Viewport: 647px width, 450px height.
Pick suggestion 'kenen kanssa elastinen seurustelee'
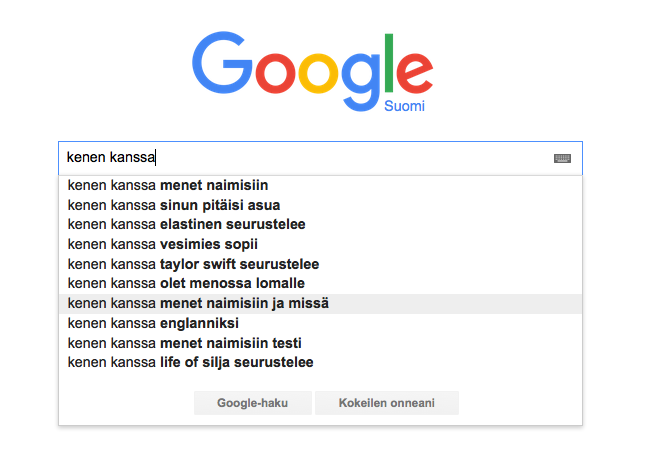pos(320,224)
